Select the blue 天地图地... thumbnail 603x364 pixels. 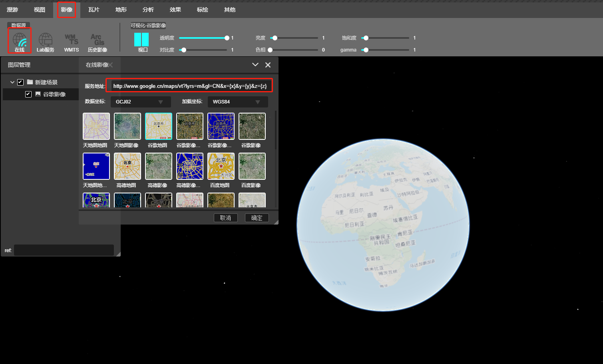(x=96, y=166)
